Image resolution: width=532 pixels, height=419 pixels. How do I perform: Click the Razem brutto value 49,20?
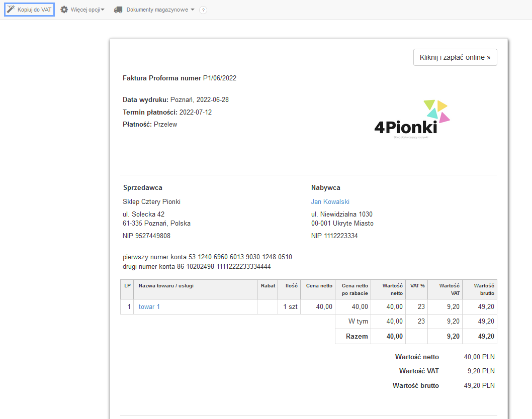pyautogui.click(x=486, y=336)
